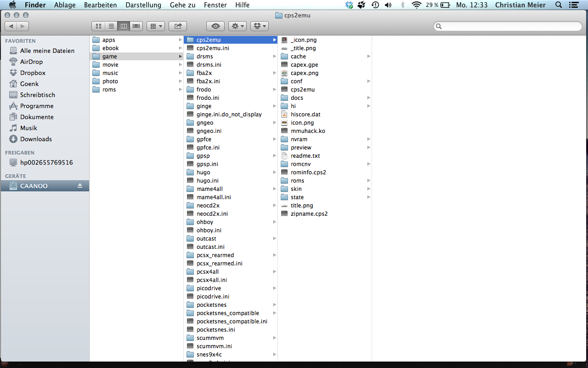Switch to list view in toolbar
Screen dimensions: 588x368
click(111, 26)
